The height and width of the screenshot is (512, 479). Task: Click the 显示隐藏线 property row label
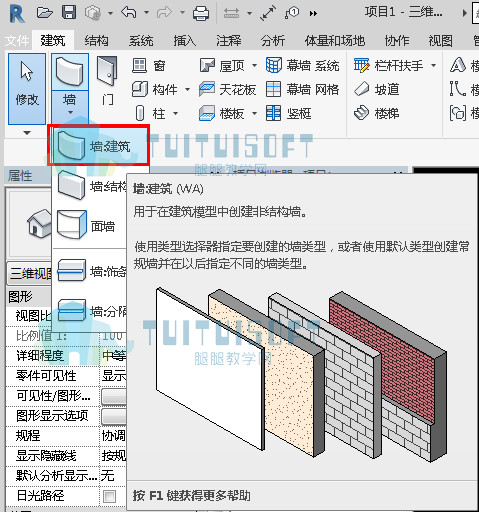(46, 456)
